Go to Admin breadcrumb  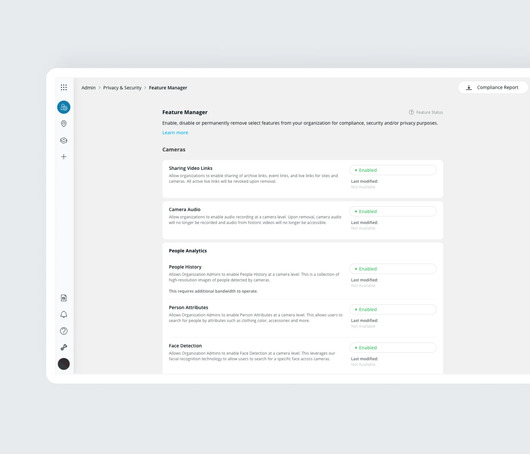[89, 88]
